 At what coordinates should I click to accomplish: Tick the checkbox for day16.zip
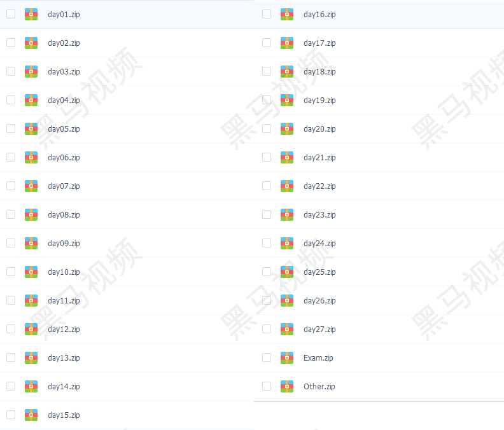coord(267,14)
